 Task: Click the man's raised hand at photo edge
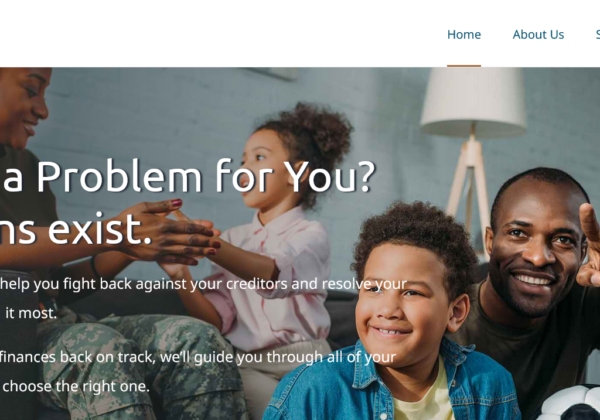[x=589, y=245]
